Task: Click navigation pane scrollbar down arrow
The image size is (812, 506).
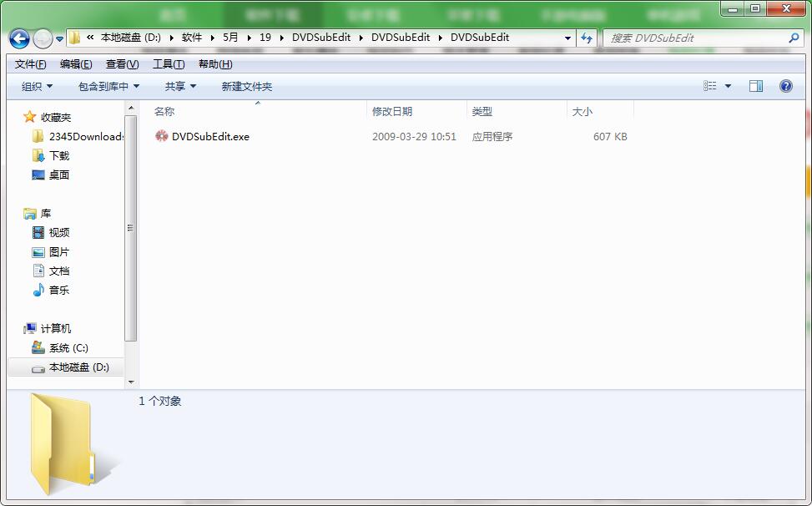Action: click(x=131, y=382)
